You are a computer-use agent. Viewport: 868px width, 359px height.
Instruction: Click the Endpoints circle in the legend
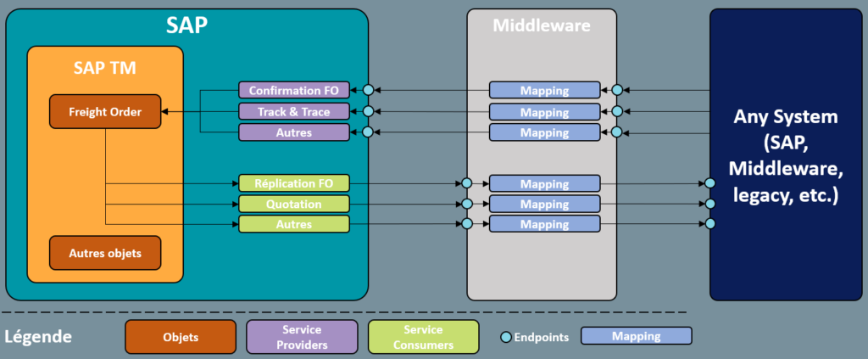505,337
